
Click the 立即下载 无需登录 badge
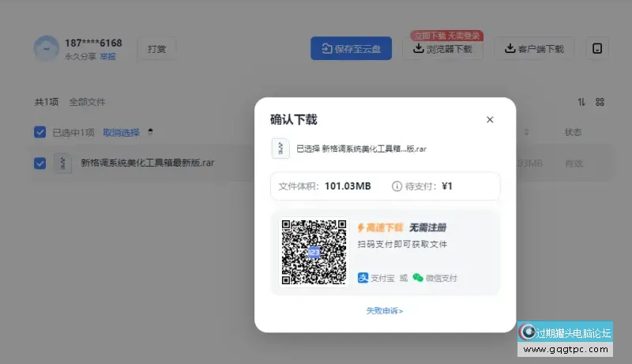tap(446, 36)
